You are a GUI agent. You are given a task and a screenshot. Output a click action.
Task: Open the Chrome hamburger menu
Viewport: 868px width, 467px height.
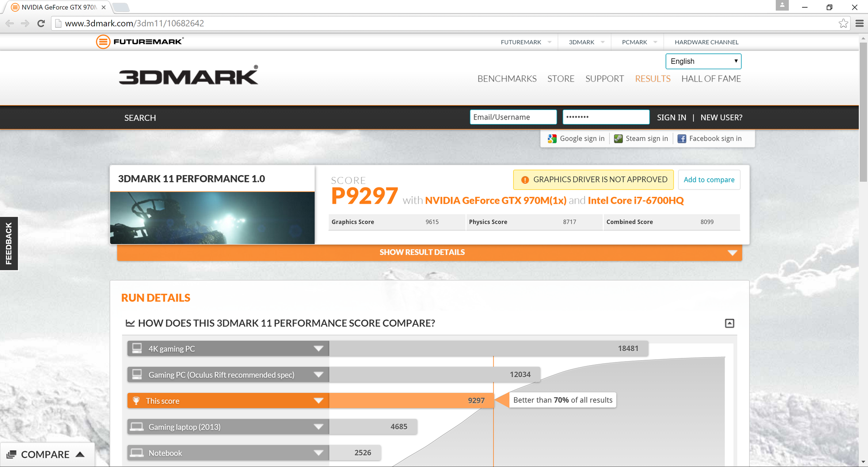[x=859, y=23]
